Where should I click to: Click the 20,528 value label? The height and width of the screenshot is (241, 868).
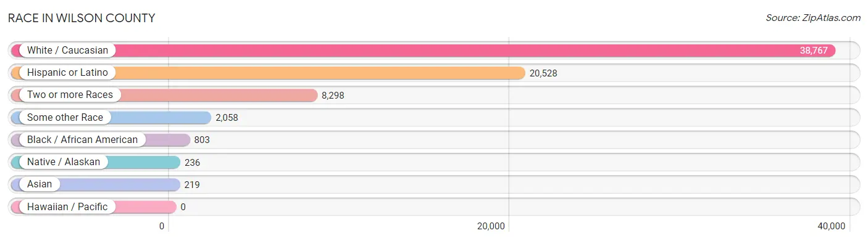[x=543, y=73]
